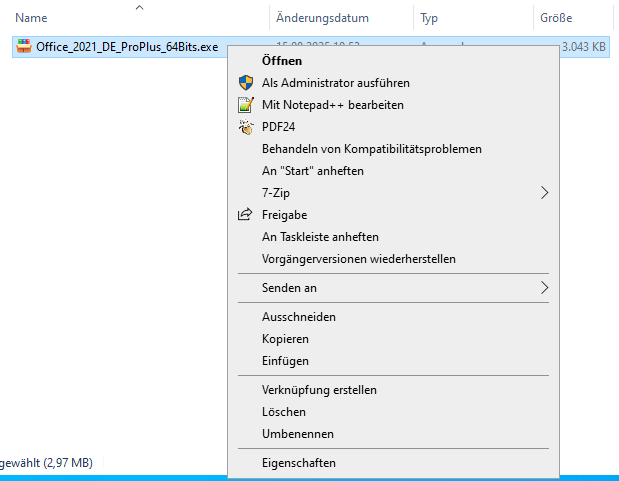Click the PDF24 sheep icon

tap(246, 127)
